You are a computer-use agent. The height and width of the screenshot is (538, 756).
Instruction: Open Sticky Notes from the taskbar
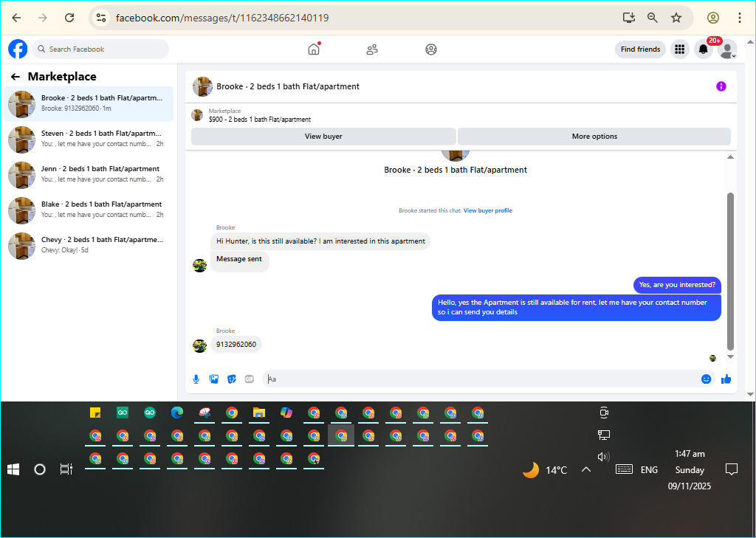[95, 413]
